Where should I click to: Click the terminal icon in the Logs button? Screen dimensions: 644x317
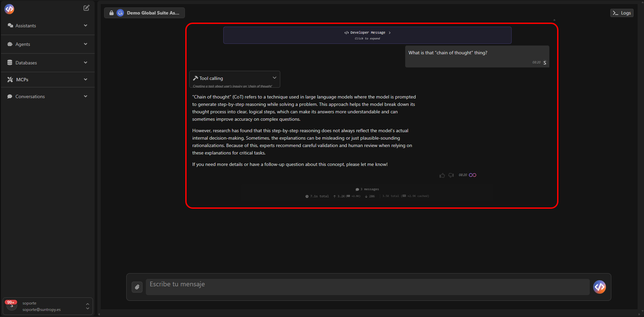[616, 13]
